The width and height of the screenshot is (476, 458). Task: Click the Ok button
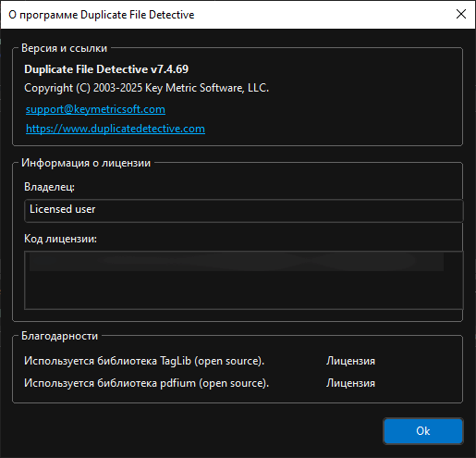coord(423,431)
